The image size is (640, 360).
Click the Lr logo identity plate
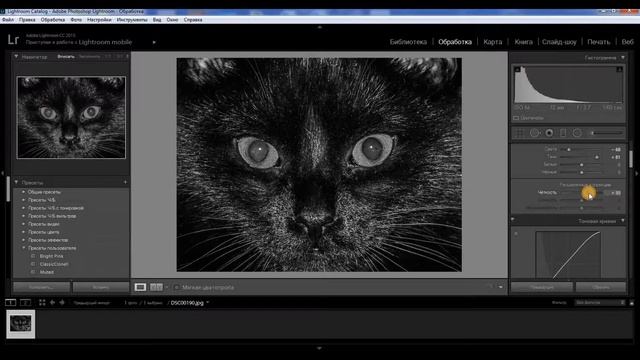coord(13,40)
